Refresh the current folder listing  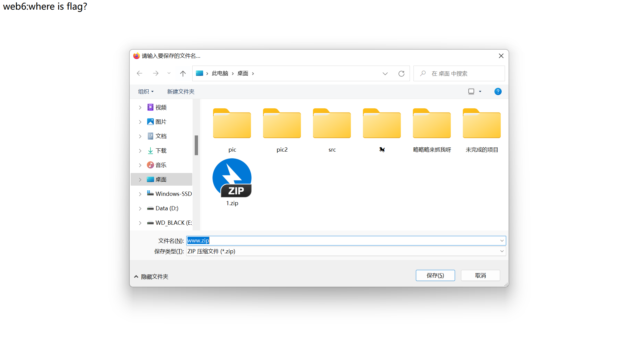401,74
